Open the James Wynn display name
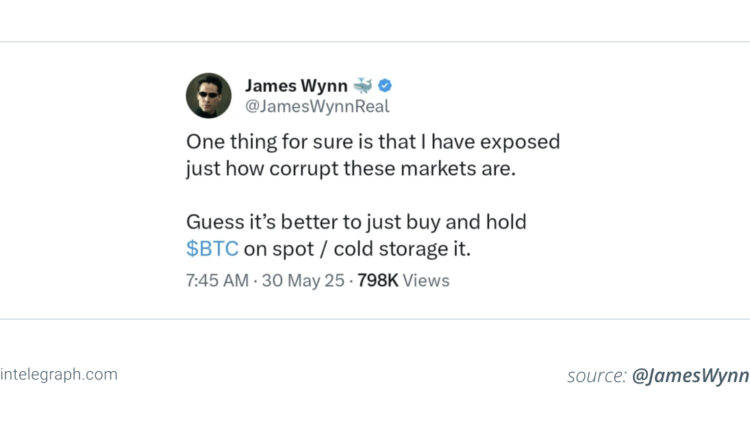This screenshot has width=750, height=430. [296, 86]
